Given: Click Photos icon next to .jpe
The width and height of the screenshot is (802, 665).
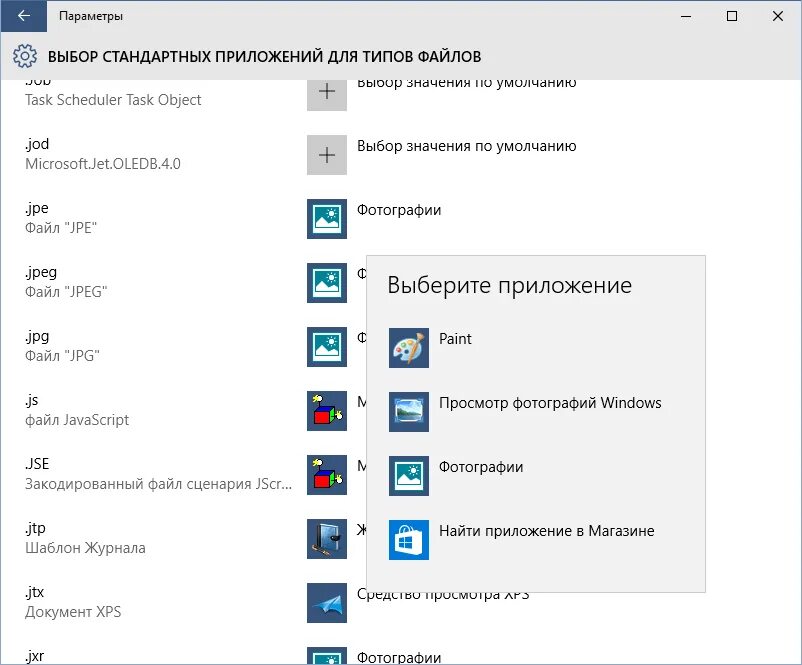Looking at the screenshot, I should 327,219.
